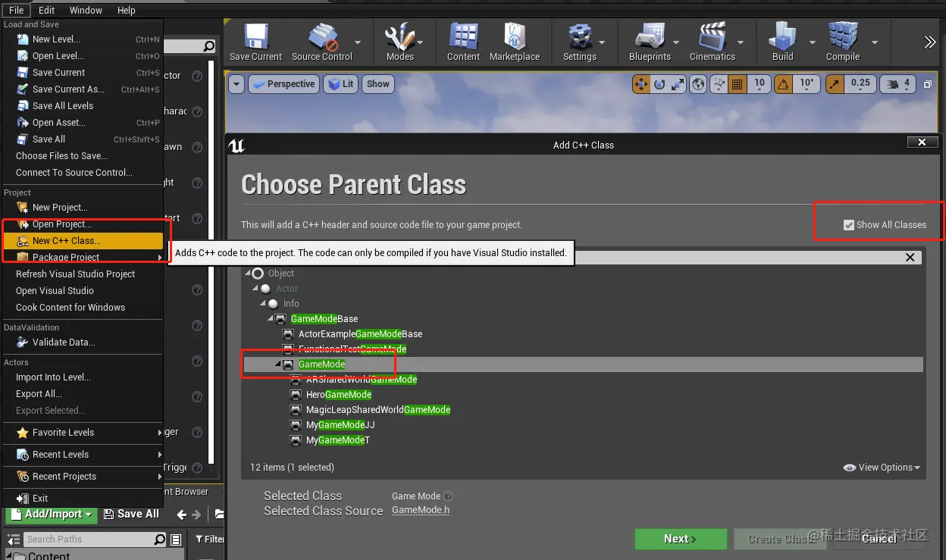Toggle surface snapping icon in viewport

click(x=719, y=84)
